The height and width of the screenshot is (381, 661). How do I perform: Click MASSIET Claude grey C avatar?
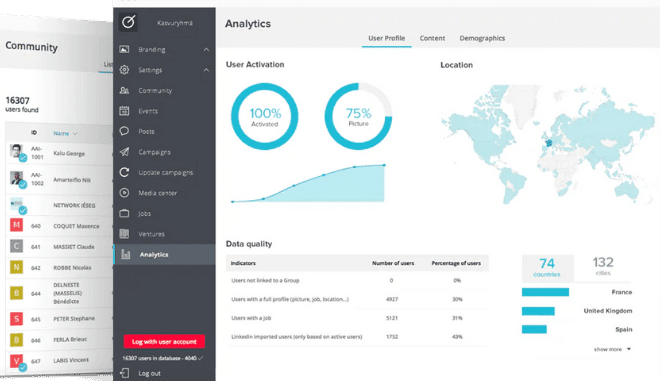pos(16,246)
